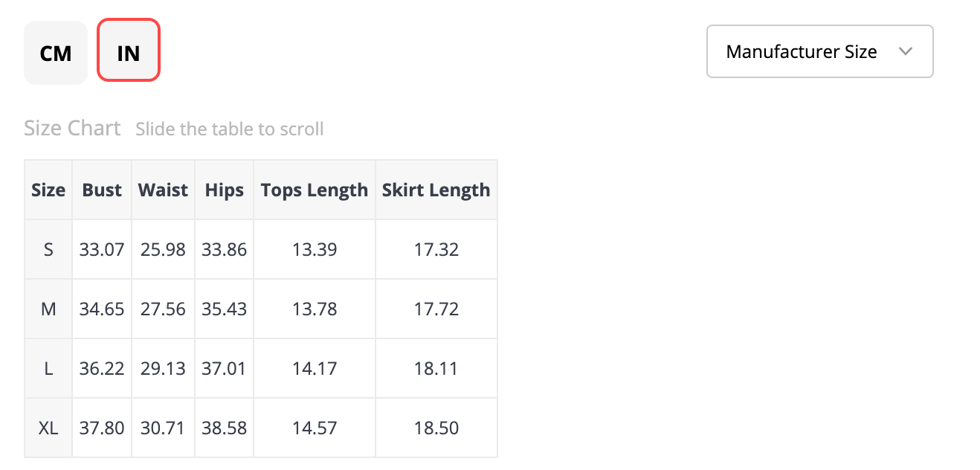This screenshot has height=470, width=980.
Task: Click the Bust column header
Action: click(102, 190)
